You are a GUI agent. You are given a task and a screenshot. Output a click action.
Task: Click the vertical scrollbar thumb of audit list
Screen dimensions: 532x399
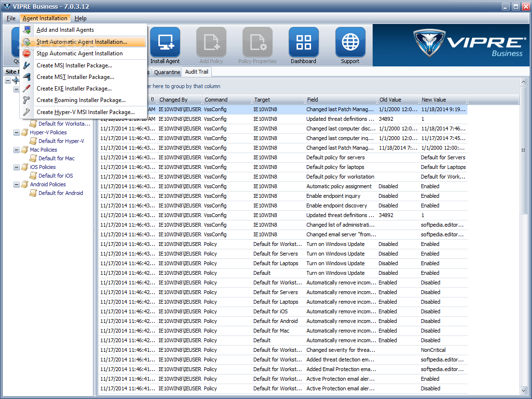pos(523,150)
